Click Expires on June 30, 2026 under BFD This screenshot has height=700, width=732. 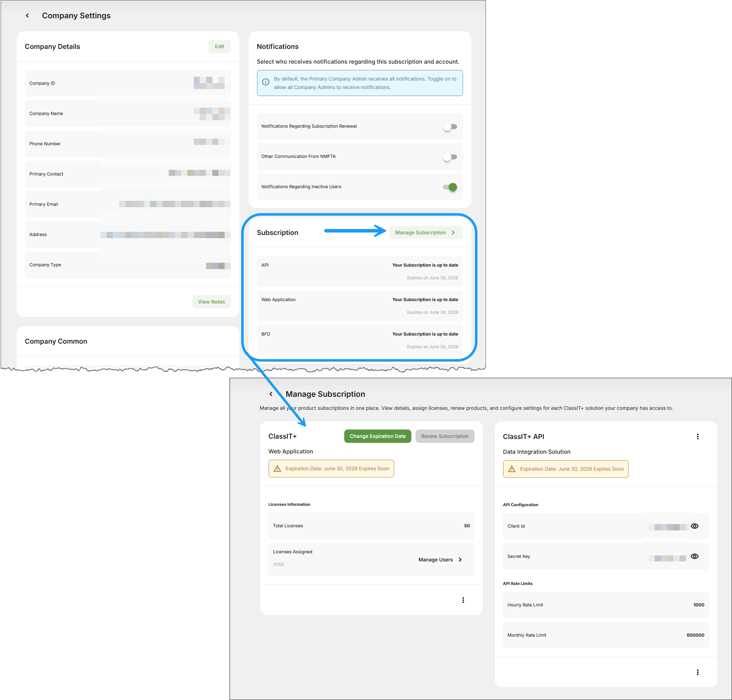click(432, 346)
